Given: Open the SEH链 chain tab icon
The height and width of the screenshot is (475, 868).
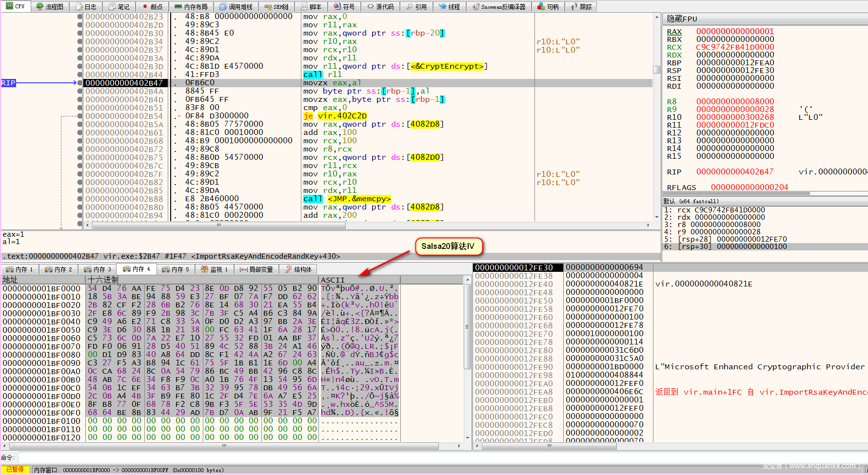Looking at the screenshot, I should pos(268,7).
